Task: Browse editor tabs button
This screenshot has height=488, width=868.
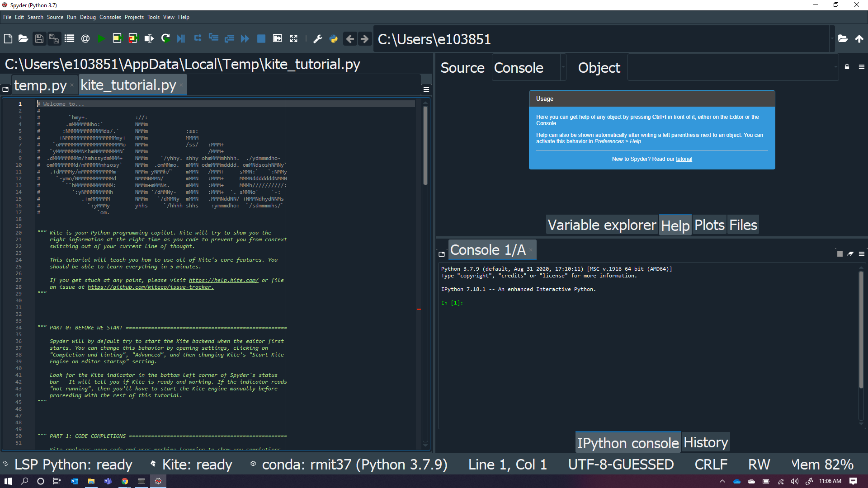Action: click(x=5, y=89)
